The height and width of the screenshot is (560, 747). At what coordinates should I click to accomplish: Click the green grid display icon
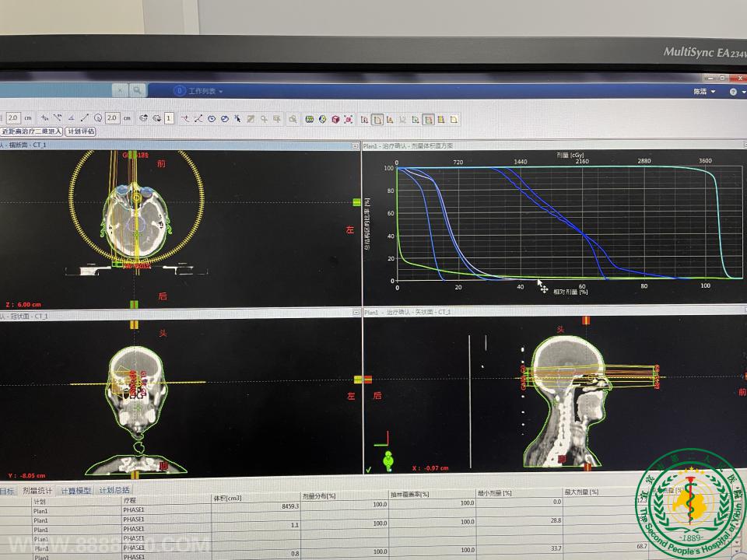tap(309, 119)
